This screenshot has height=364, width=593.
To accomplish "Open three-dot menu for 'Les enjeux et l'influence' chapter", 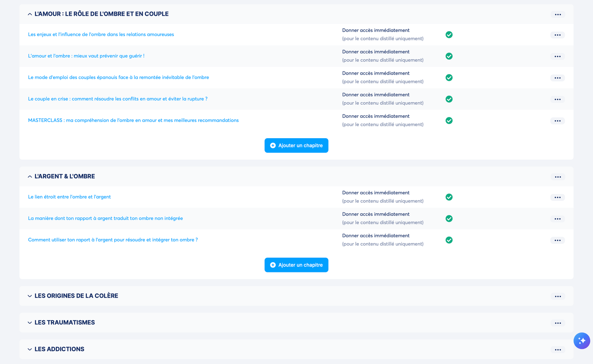I will [x=557, y=35].
